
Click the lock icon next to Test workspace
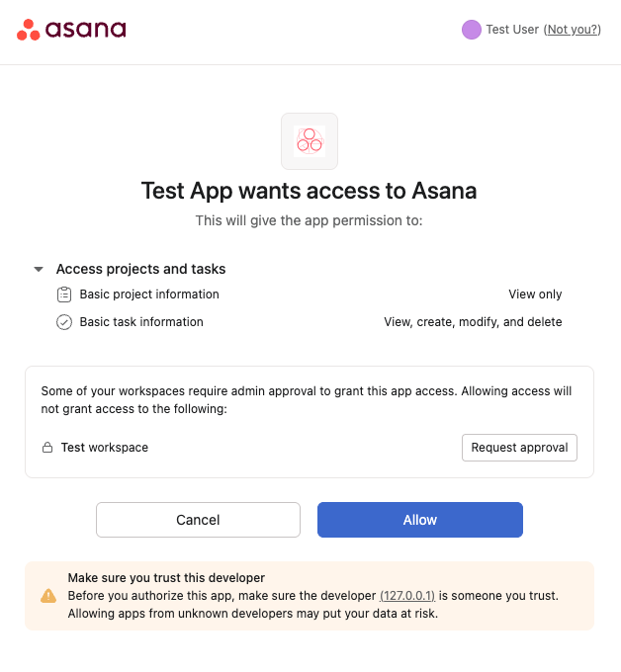pos(47,448)
